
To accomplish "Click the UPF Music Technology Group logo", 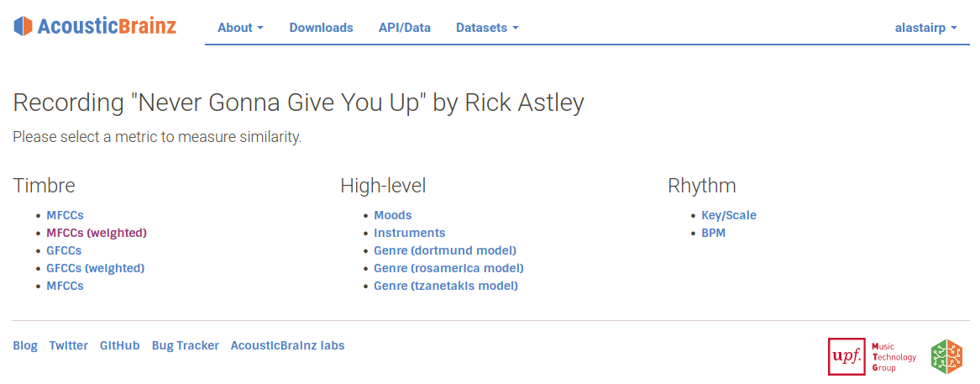I will (872, 356).
